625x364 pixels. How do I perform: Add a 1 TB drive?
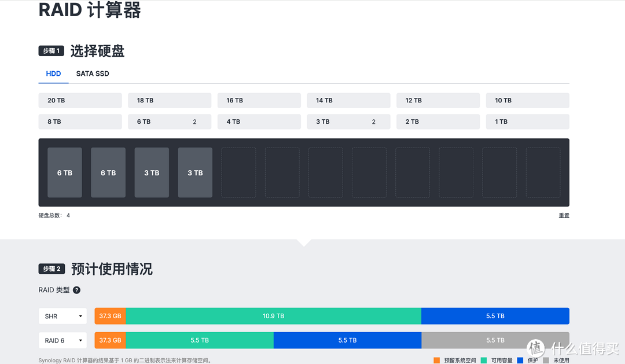click(527, 121)
